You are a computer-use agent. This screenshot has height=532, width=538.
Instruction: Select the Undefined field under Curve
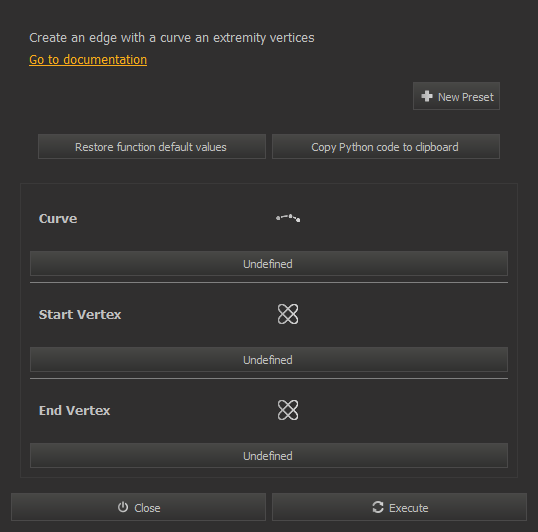269,263
